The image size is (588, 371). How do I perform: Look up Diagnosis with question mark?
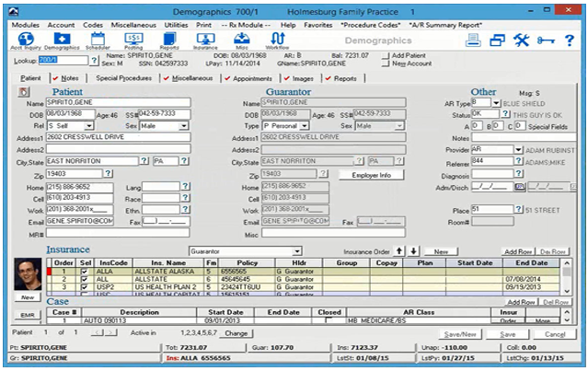point(518,173)
